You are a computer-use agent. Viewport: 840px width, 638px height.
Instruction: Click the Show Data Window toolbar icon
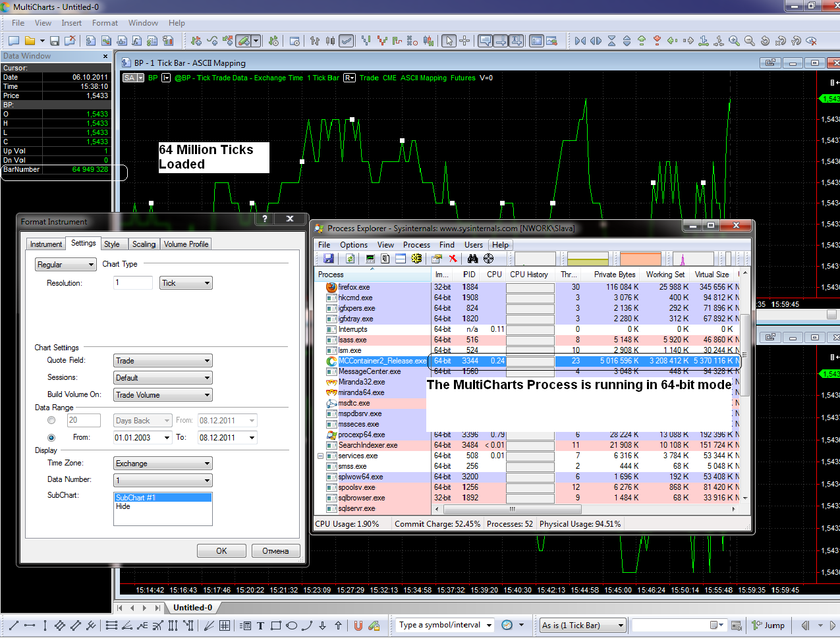point(536,41)
